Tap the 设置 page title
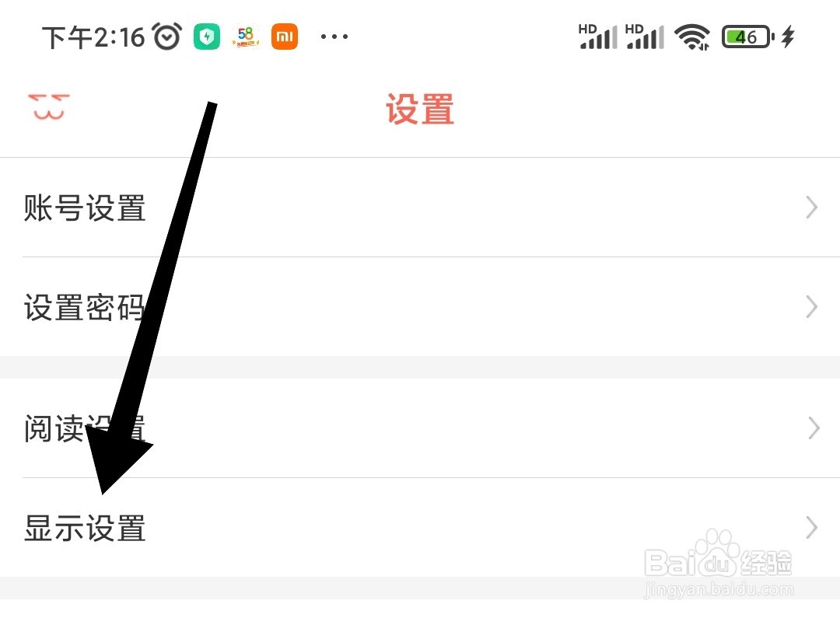The image size is (840, 618). point(420,109)
